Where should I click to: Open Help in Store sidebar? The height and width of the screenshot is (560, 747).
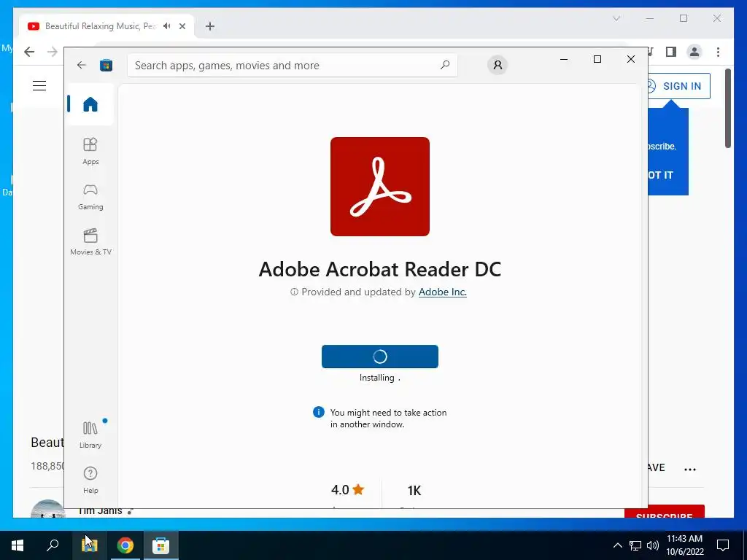90,480
